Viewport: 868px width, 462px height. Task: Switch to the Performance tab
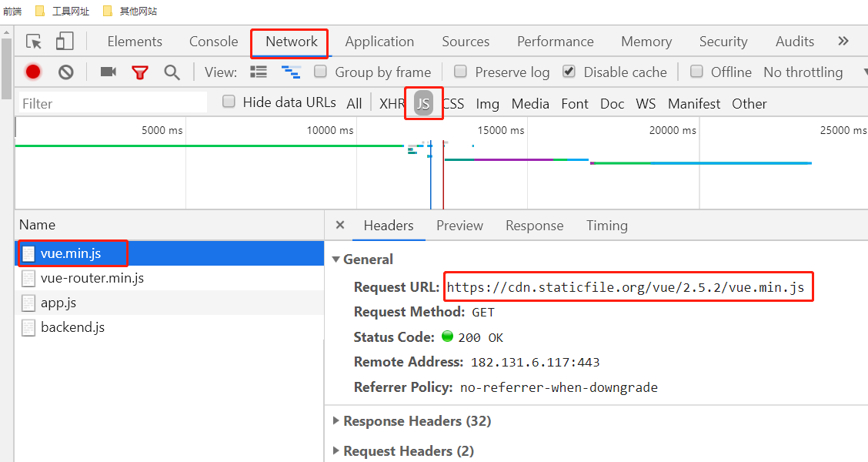pyautogui.click(x=556, y=42)
